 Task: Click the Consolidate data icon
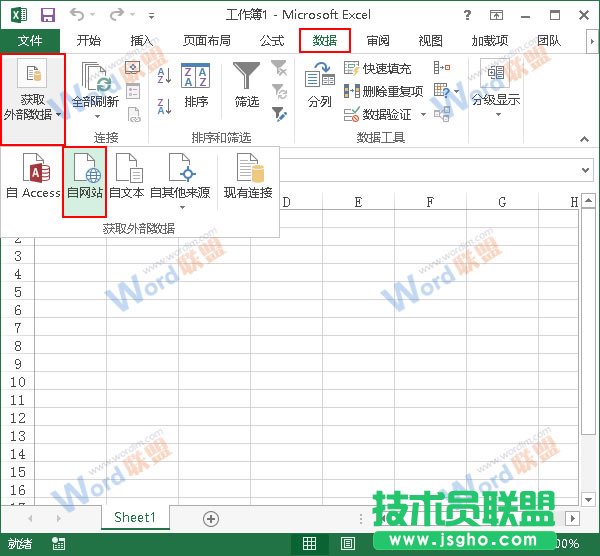point(442,68)
